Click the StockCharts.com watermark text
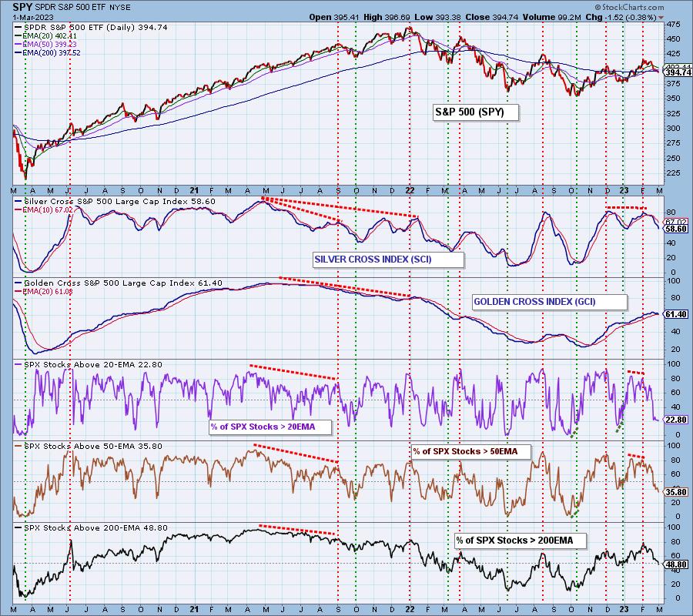This screenshot has height=616, width=693. point(629,7)
